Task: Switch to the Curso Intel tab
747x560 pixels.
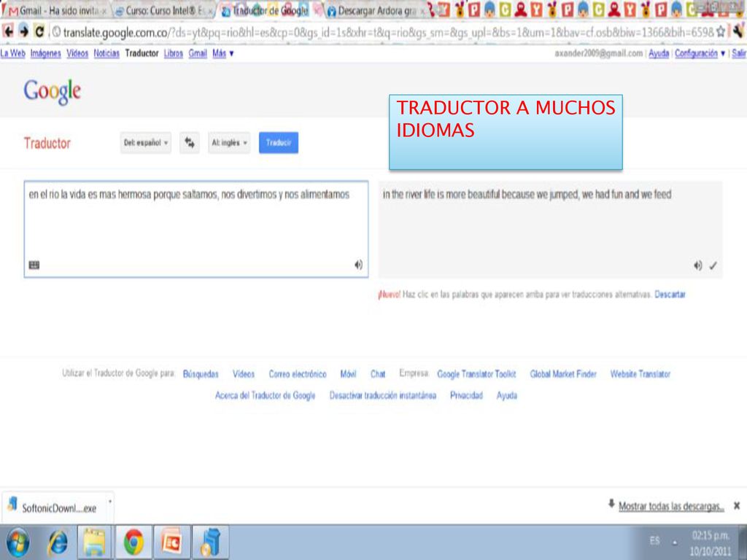Action: pos(166,10)
